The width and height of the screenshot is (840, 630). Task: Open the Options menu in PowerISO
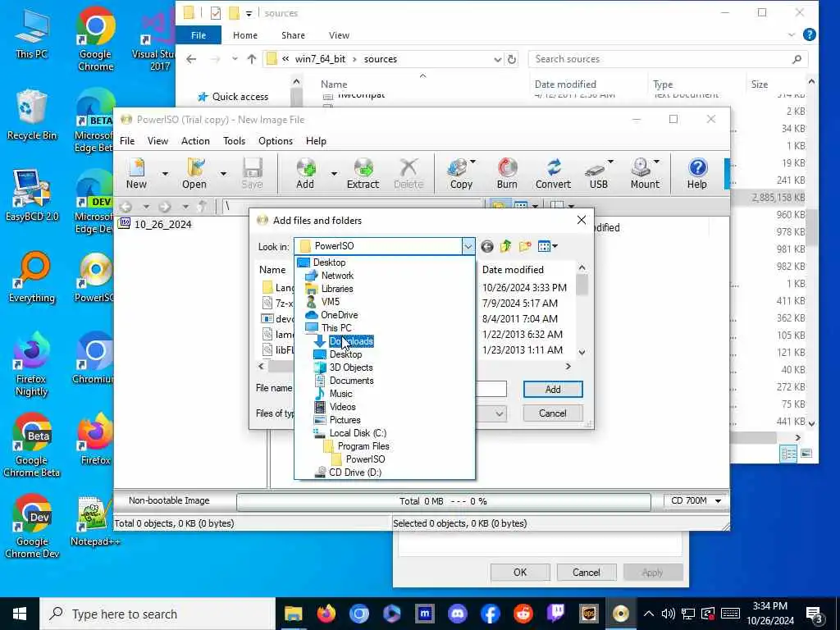click(x=276, y=141)
